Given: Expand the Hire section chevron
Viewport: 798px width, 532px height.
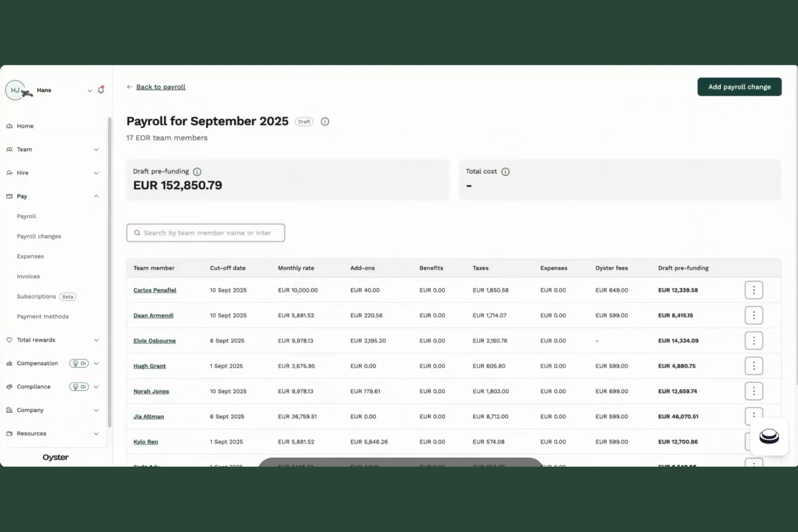Looking at the screenshot, I should click(96, 173).
